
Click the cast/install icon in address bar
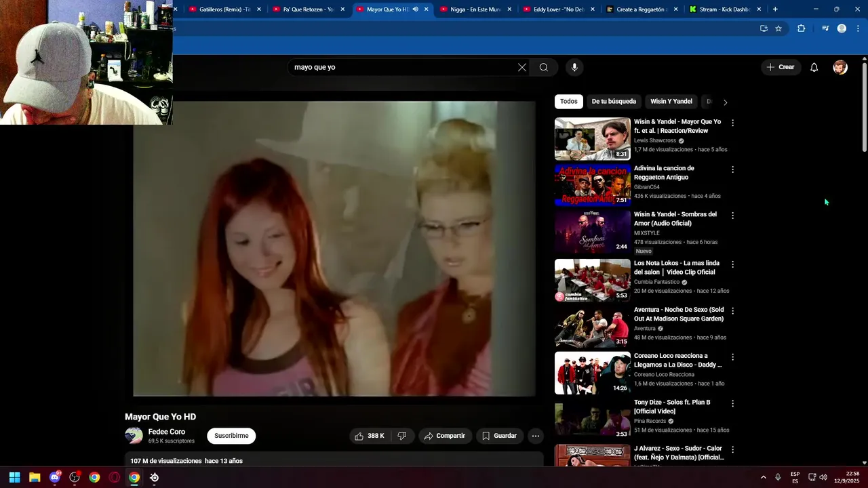coord(764,28)
